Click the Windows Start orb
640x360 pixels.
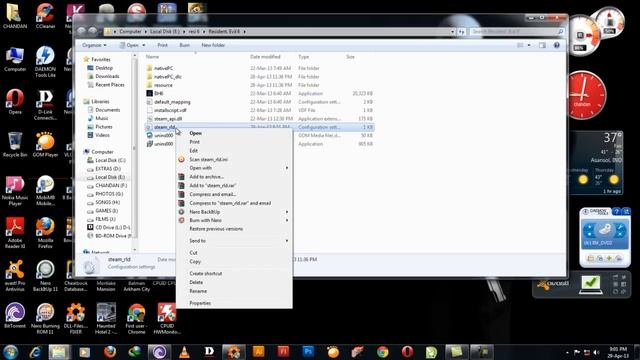10,351
